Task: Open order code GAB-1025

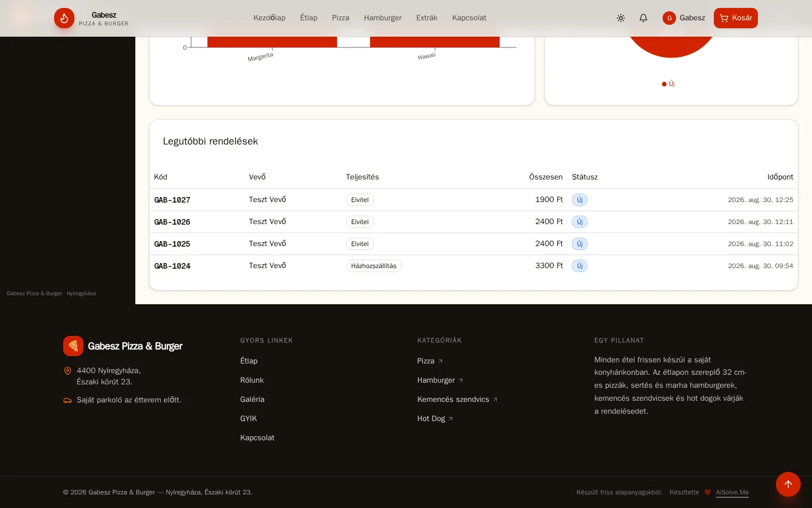Action: (x=172, y=244)
